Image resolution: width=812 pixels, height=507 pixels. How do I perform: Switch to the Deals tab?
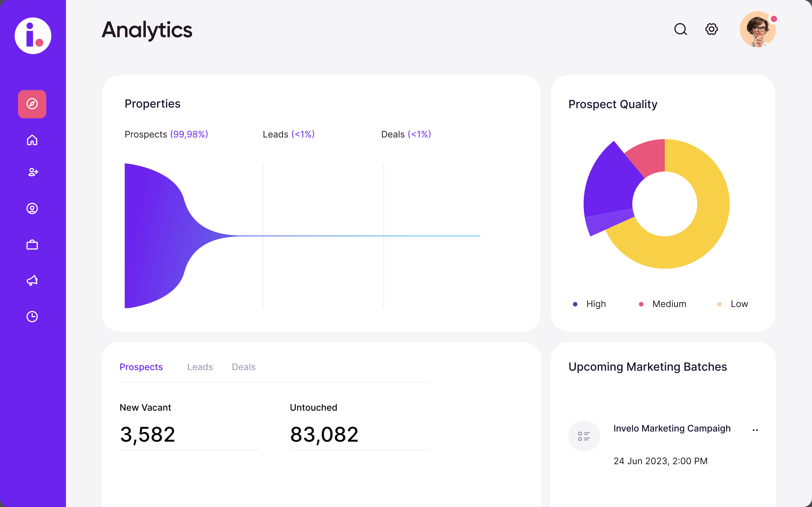coord(244,367)
